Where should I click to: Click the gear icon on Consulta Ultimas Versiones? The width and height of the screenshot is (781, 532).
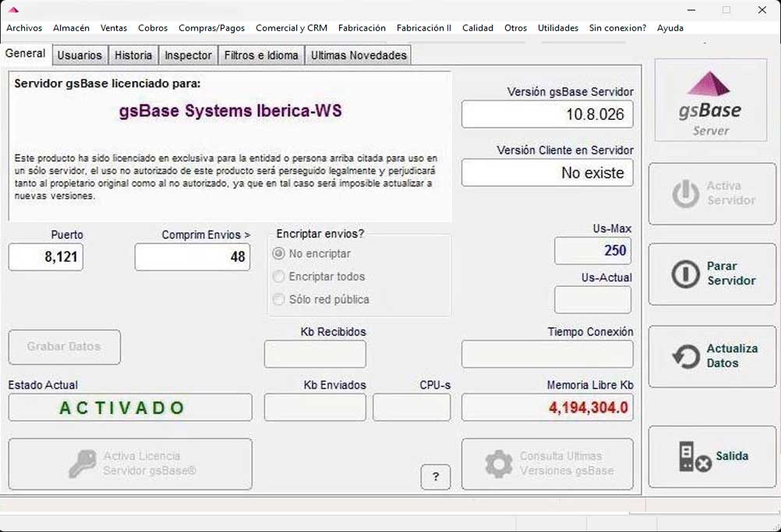(499, 463)
